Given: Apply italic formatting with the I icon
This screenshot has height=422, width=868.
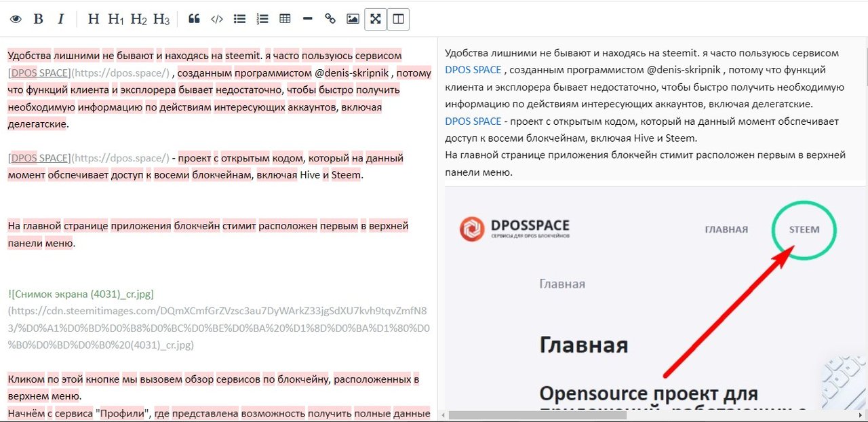Looking at the screenshot, I should coord(60,19).
